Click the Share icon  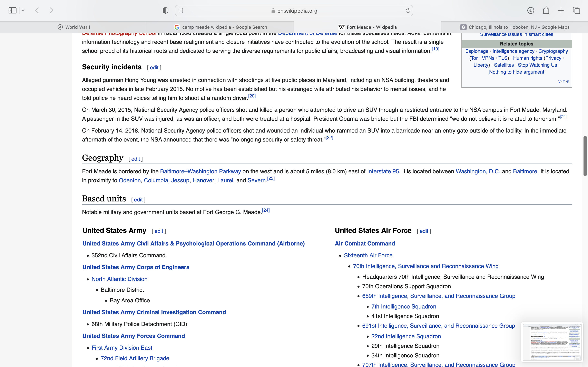click(546, 10)
